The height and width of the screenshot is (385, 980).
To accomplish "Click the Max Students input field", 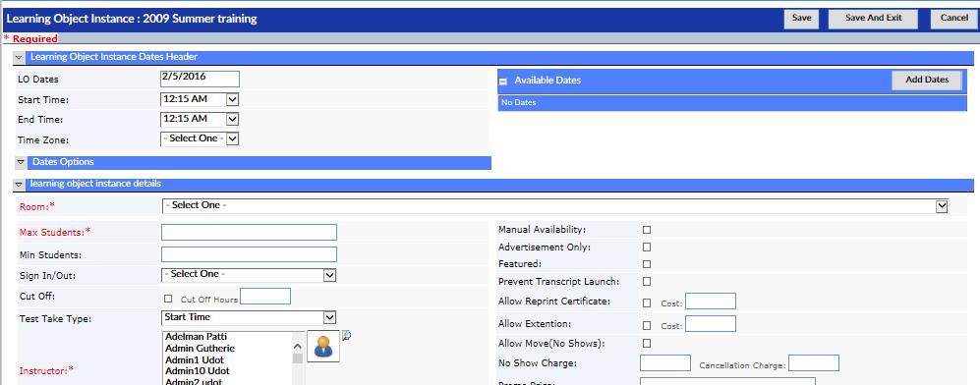I will (x=249, y=232).
